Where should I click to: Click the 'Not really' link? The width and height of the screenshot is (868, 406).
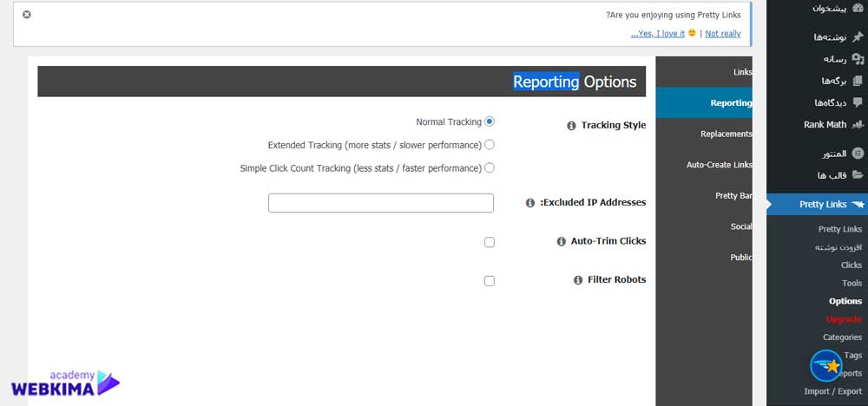click(723, 34)
